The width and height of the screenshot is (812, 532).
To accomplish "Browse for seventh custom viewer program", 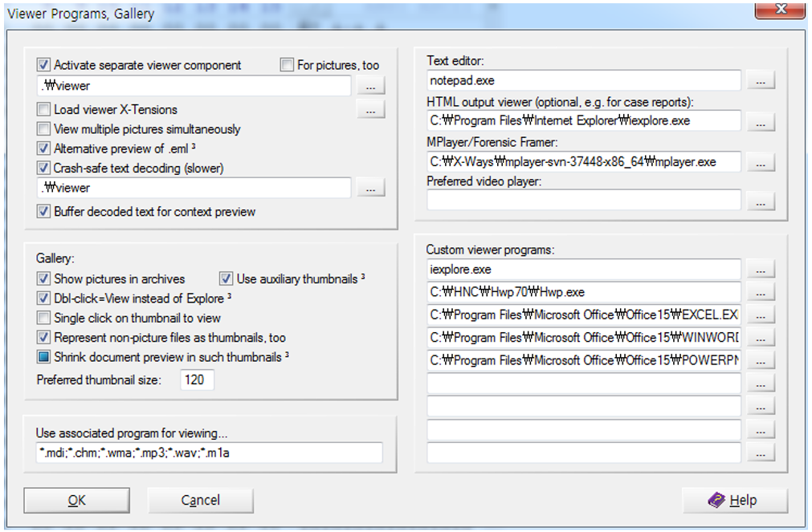I will (761, 407).
